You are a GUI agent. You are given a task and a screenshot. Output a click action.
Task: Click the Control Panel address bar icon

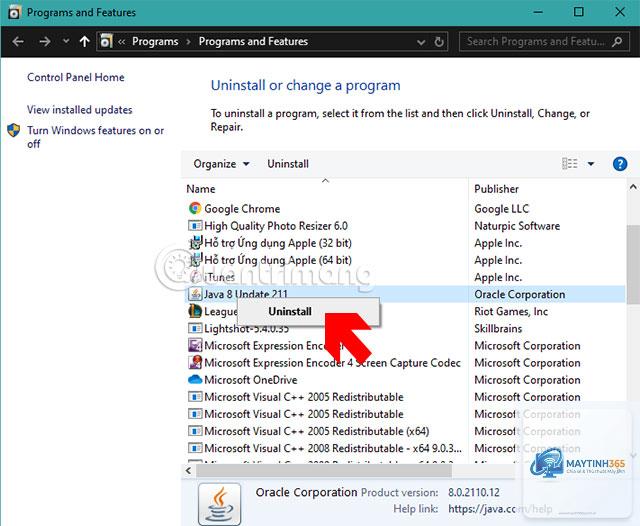[107, 41]
